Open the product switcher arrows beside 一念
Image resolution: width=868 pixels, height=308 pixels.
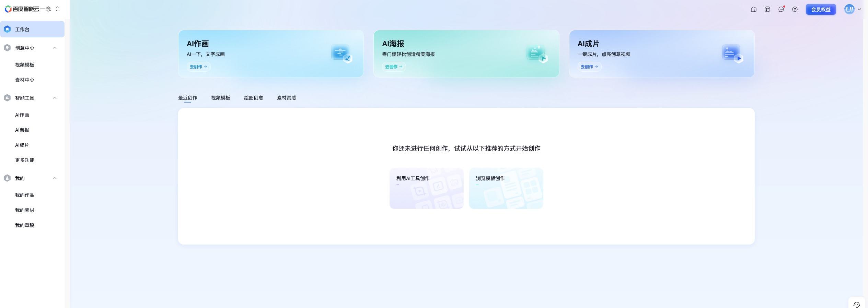[x=57, y=9]
